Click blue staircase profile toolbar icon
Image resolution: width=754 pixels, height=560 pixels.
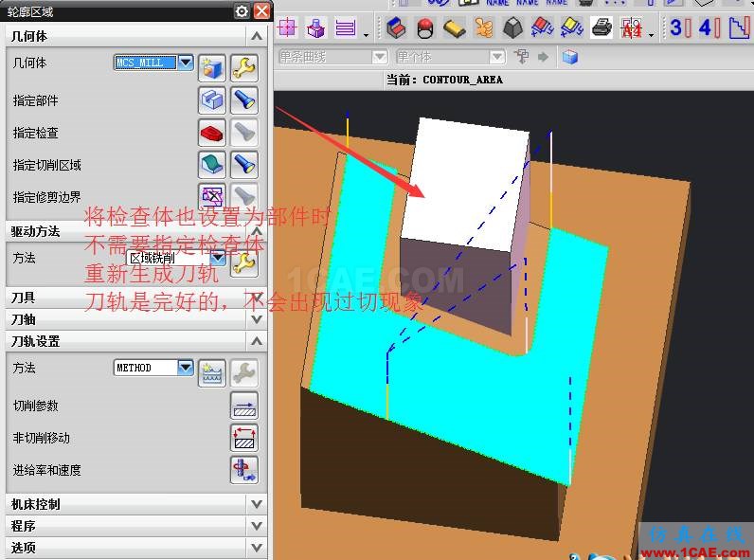[x=739, y=27]
